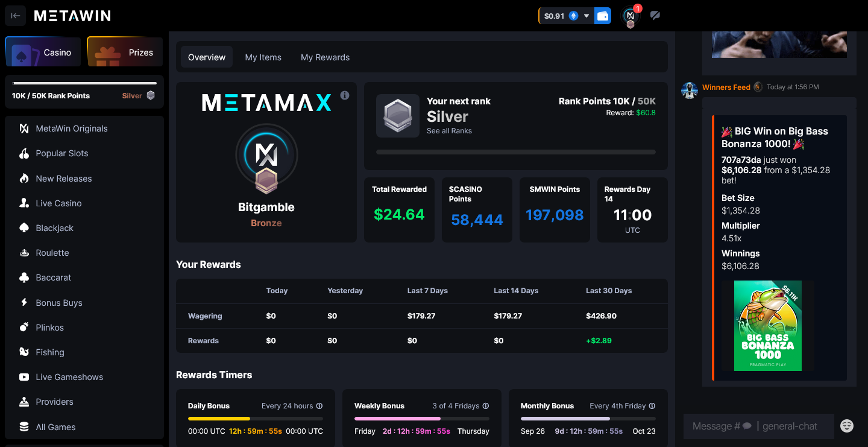Screen dimensions: 868x447
Task: Click the Silver rank progress bar
Action: pyautogui.click(x=84, y=84)
